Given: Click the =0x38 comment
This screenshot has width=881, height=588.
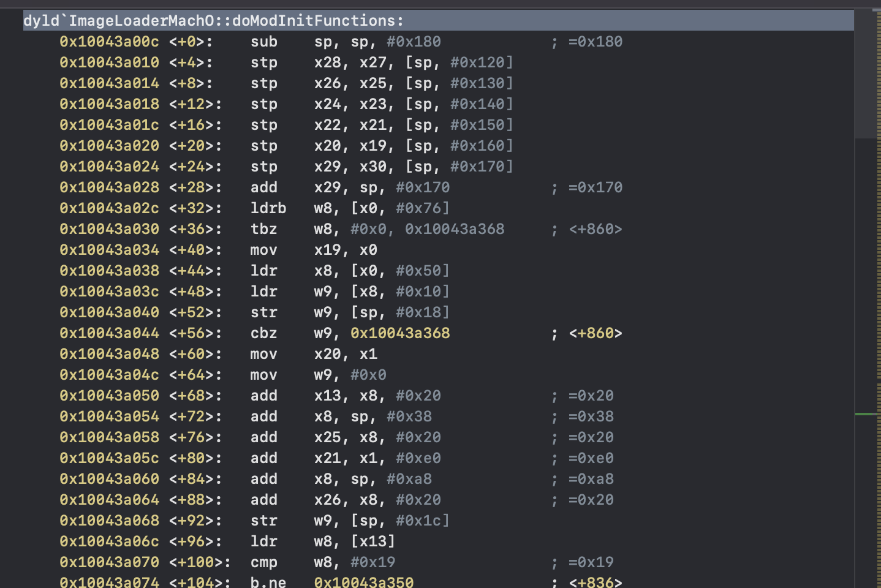Looking at the screenshot, I should tap(591, 417).
